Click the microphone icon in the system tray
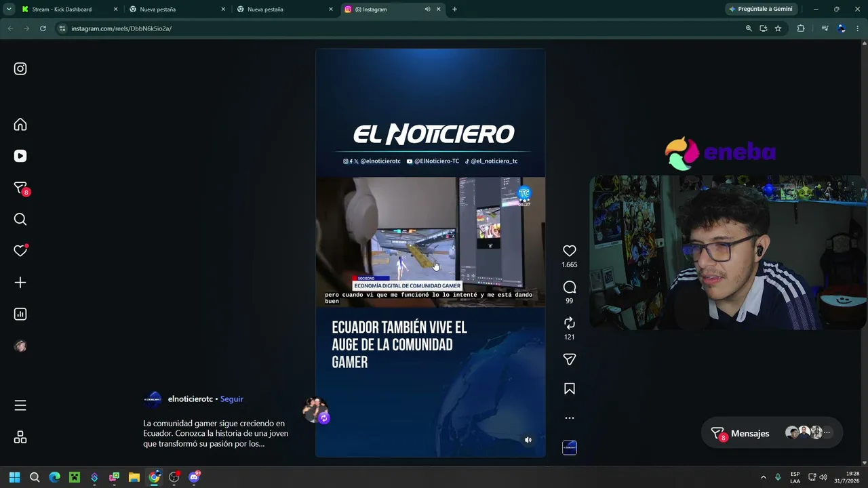The width and height of the screenshot is (868, 488). click(778, 477)
